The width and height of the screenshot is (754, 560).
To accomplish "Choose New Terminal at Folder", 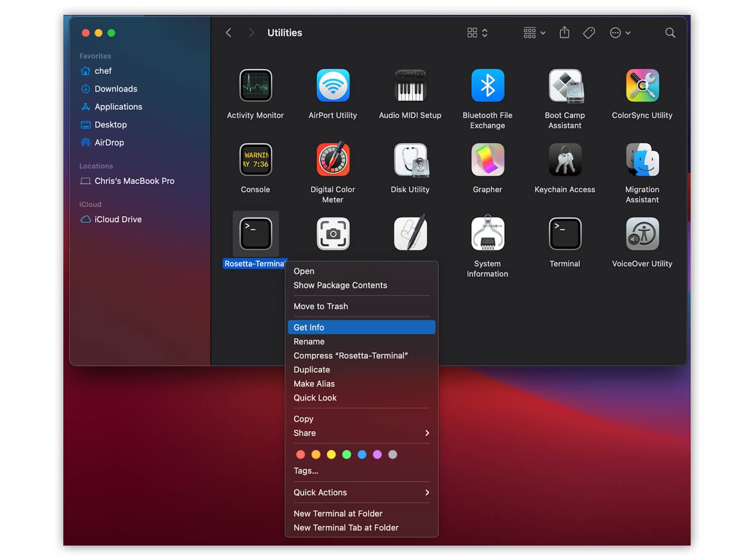I will click(362, 514).
